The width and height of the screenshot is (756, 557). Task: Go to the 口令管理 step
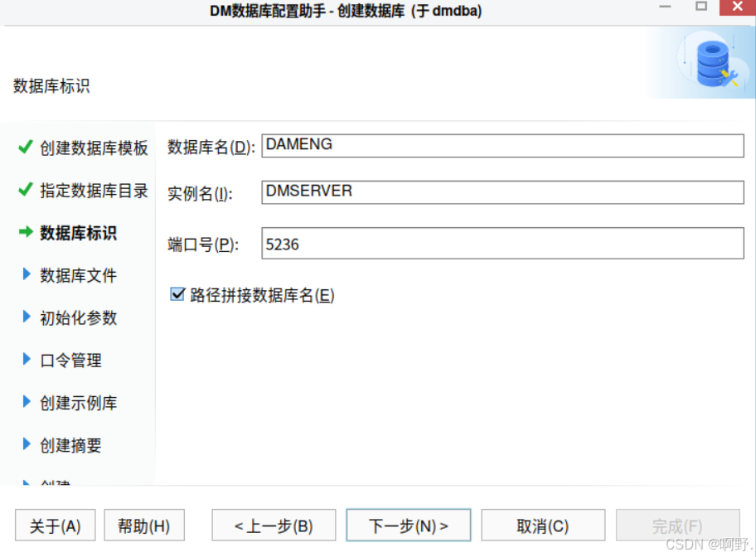70,360
